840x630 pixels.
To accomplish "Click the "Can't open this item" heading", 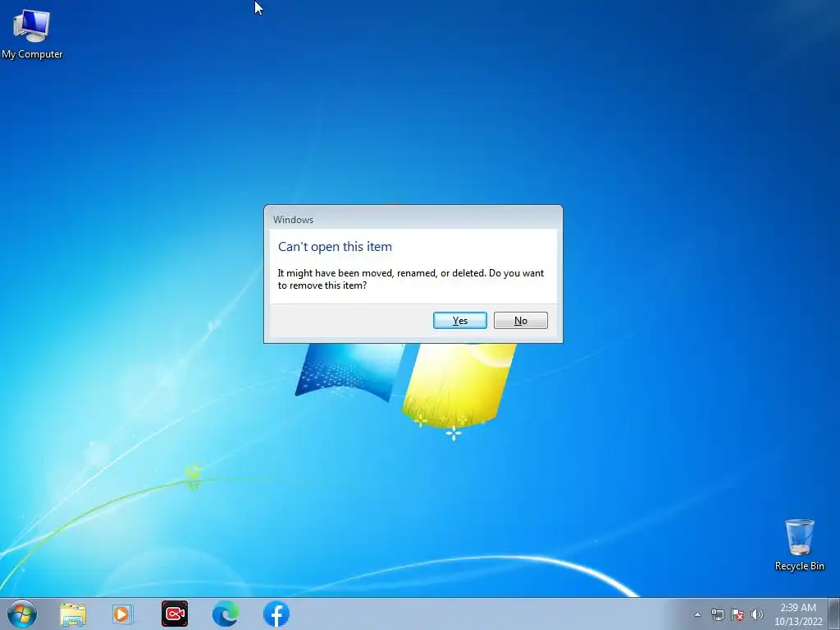I will coord(335,246).
